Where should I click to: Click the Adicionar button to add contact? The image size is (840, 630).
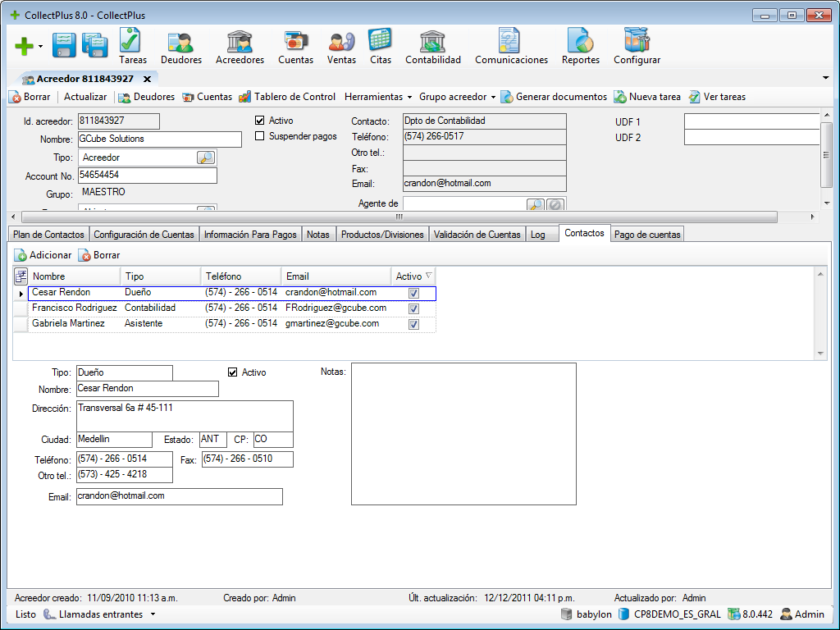[x=43, y=255]
